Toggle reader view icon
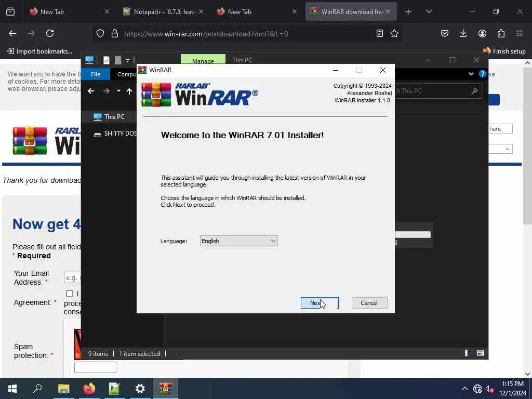 pos(380,33)
